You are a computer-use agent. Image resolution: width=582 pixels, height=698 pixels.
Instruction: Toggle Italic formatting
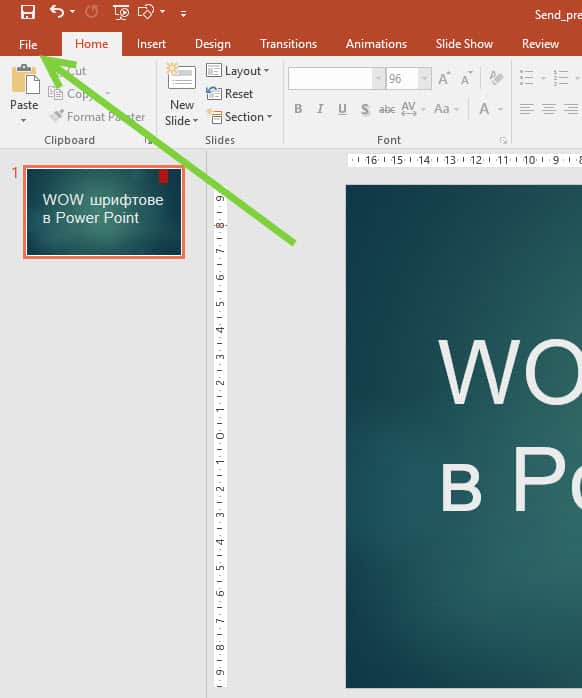tap(320, 109)
